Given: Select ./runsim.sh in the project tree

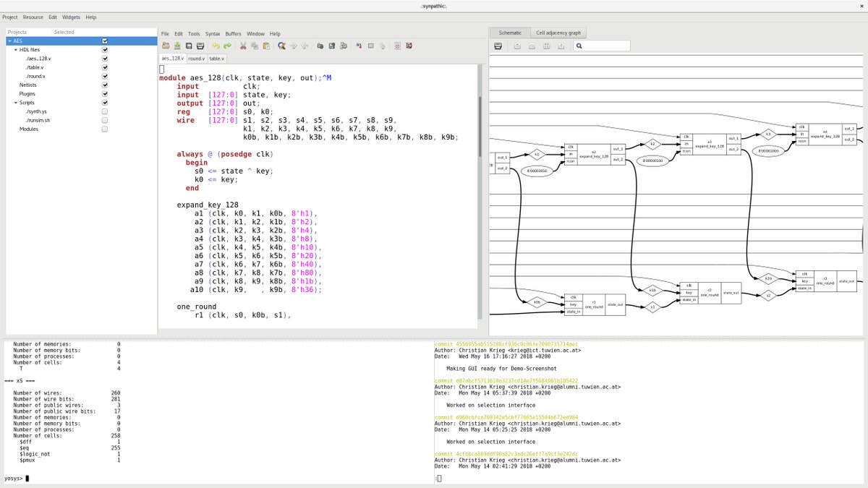Looking at the screenshot, I should [x=36, y=120].
